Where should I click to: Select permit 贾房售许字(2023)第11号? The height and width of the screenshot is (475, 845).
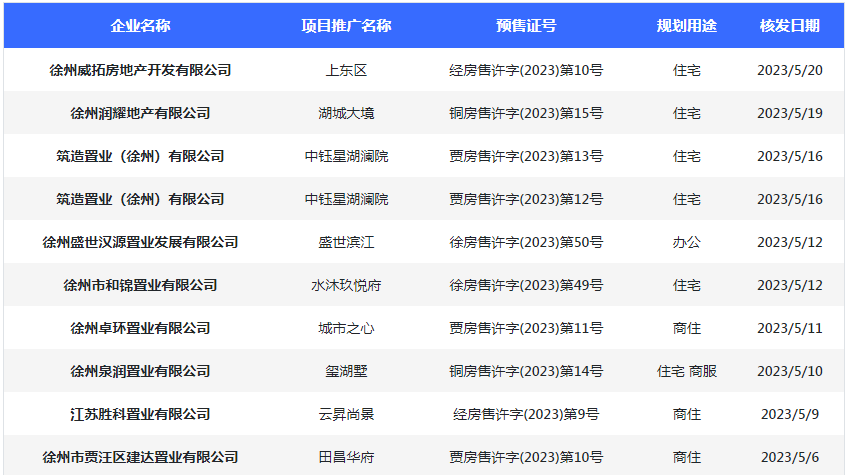tap(526, 328)
